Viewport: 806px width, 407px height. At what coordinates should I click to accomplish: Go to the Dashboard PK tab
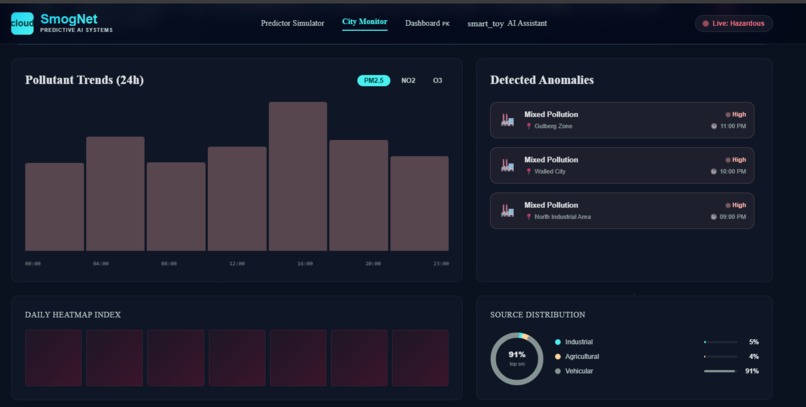pos(427,23)
